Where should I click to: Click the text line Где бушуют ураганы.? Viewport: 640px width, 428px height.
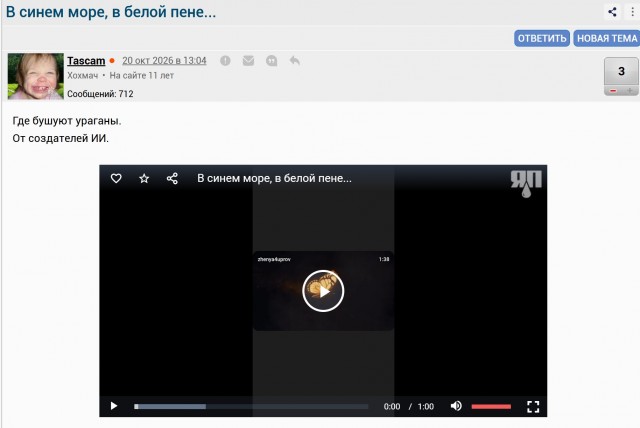coord(67,121)
